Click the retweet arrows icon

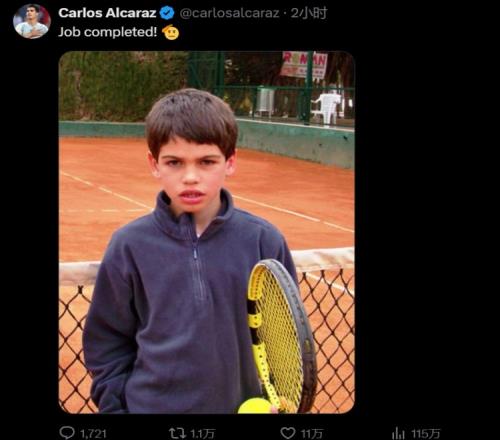[177, 433]
